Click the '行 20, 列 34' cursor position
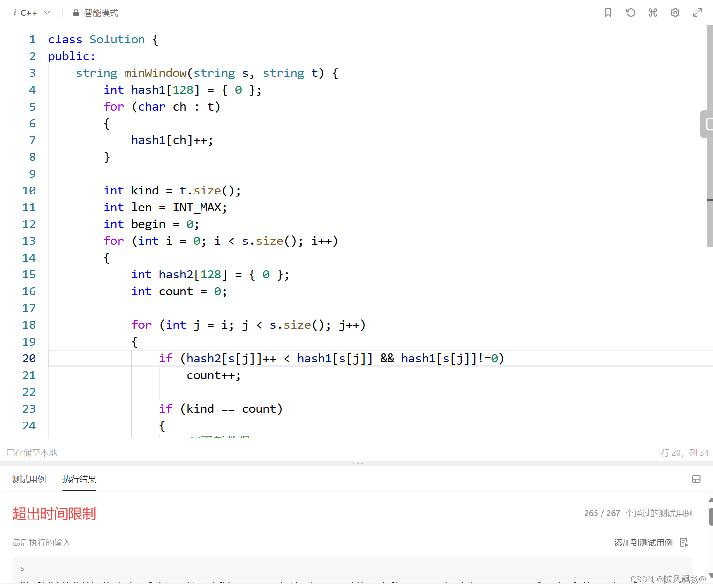Viewport: 713px width, 588px height. (x=685, y=453)
